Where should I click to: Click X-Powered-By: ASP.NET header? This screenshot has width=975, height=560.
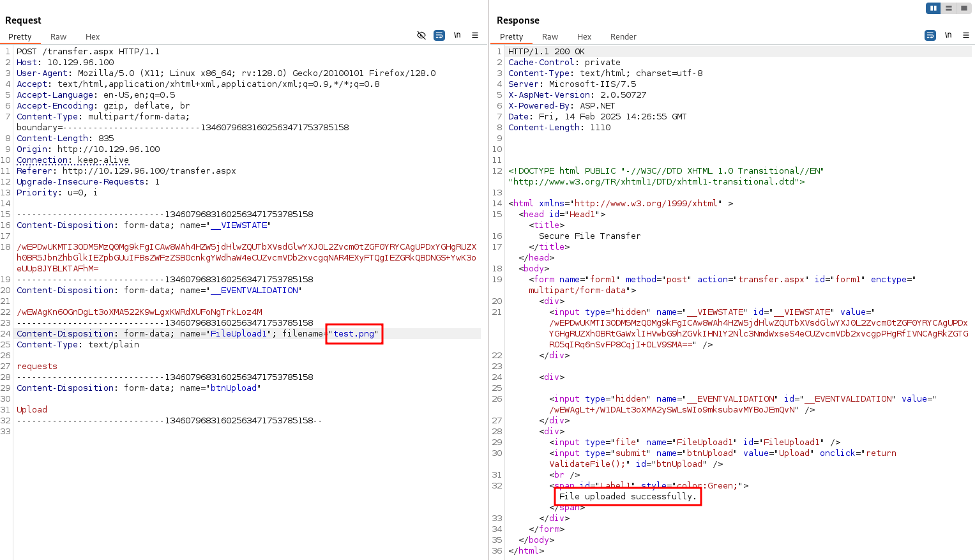point(562,106)
